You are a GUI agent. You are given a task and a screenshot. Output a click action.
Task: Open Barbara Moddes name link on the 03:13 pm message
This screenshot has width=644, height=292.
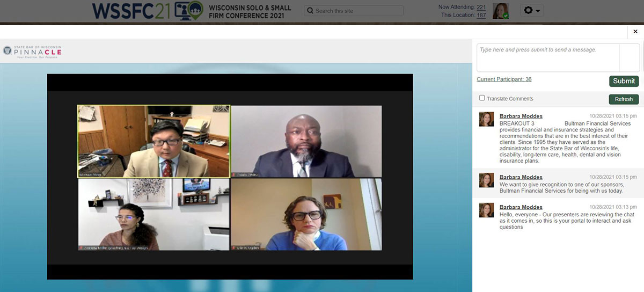(x=521, y=207)
